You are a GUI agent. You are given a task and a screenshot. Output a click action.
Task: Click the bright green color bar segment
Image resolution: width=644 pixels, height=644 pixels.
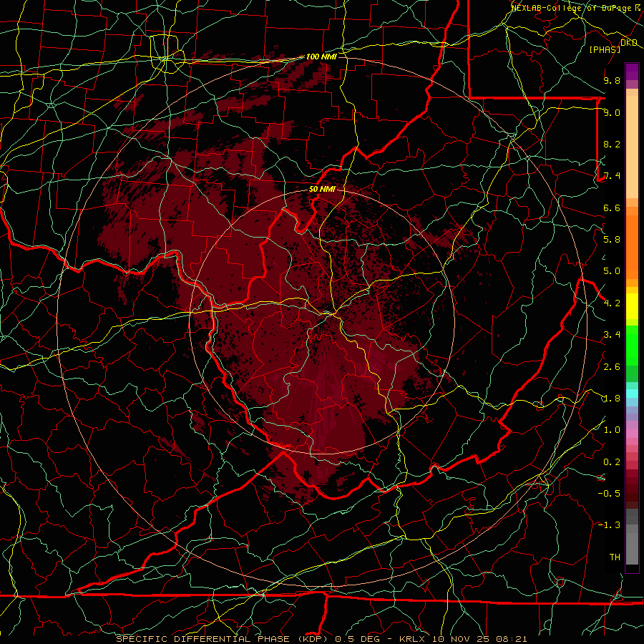[x=632, y=345]
